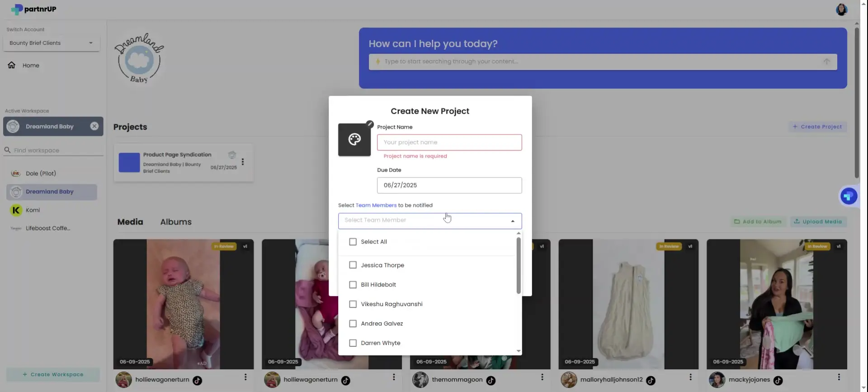The image size is (868, 392).
Task: Switch to the Albums tab
Action: [176, 222]
